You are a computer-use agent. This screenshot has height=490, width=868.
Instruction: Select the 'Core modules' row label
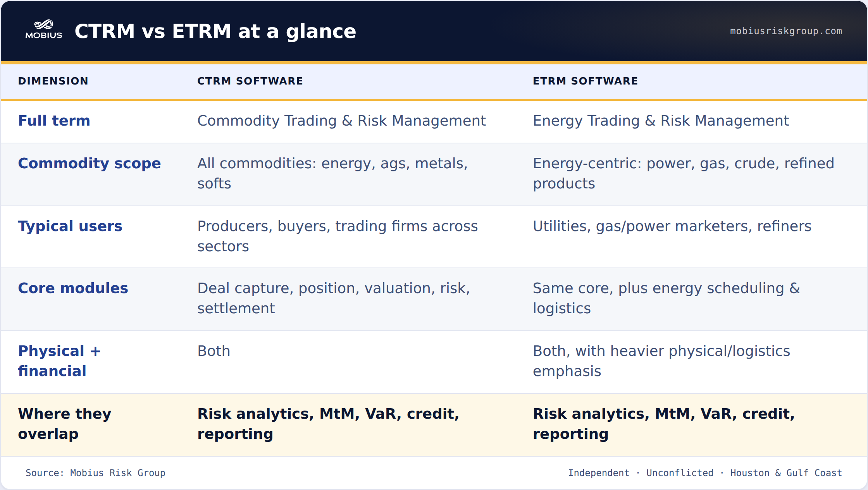click(x=73, y=288)
